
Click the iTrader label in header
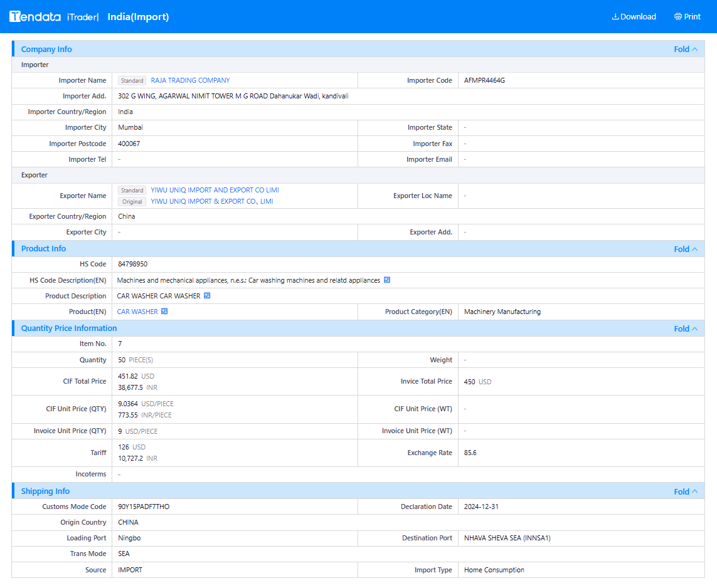[x=82, y=17]
